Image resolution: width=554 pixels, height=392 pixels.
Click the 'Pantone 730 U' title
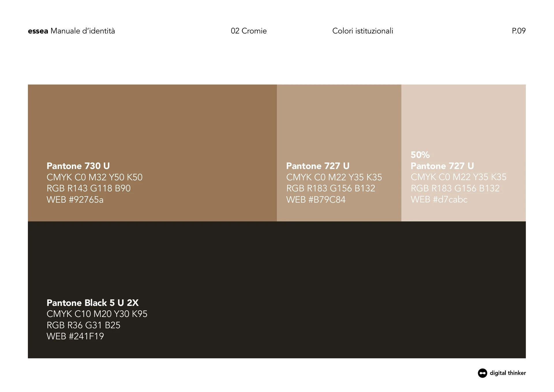pyautogui.click(x=78, y=166)
